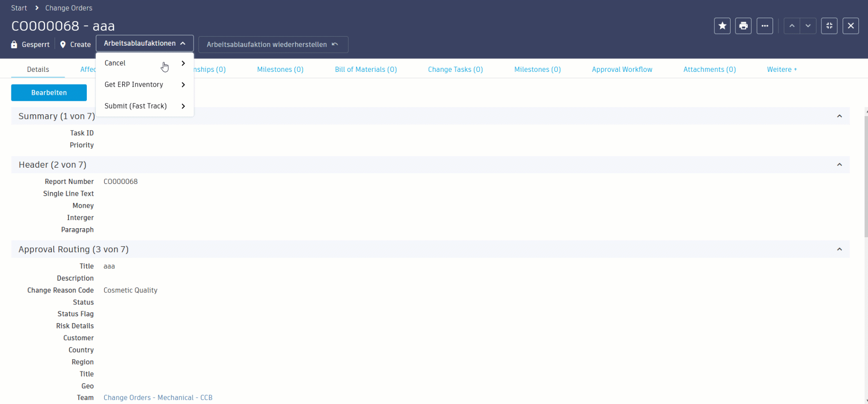Image resolution: width=868 pixels, height=404 pixels.
Task: Click the Create state pin icon
Action: (63, 44)
